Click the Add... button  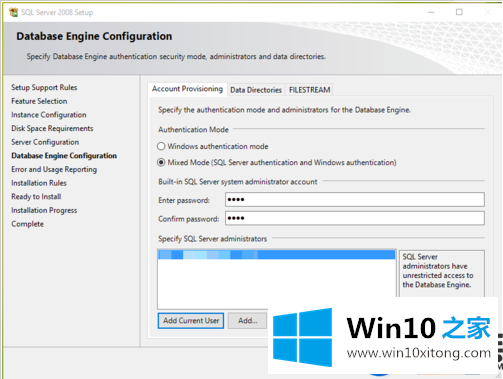click(x=248, y=321)
